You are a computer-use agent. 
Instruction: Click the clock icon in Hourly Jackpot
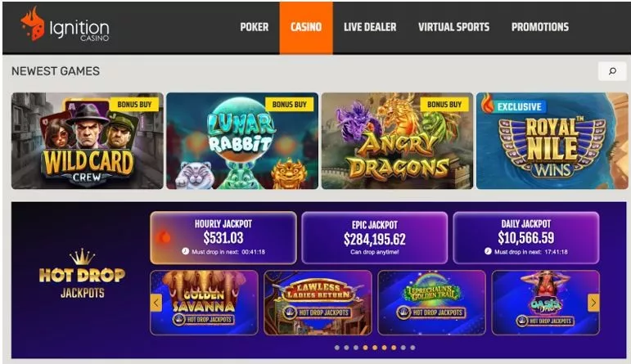click(185, 251)
